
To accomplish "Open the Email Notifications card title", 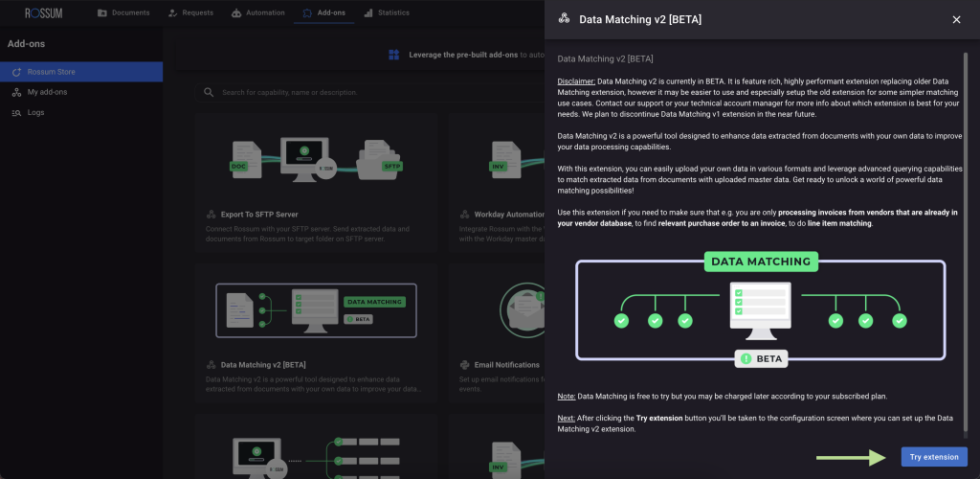I will click(507, 365).
